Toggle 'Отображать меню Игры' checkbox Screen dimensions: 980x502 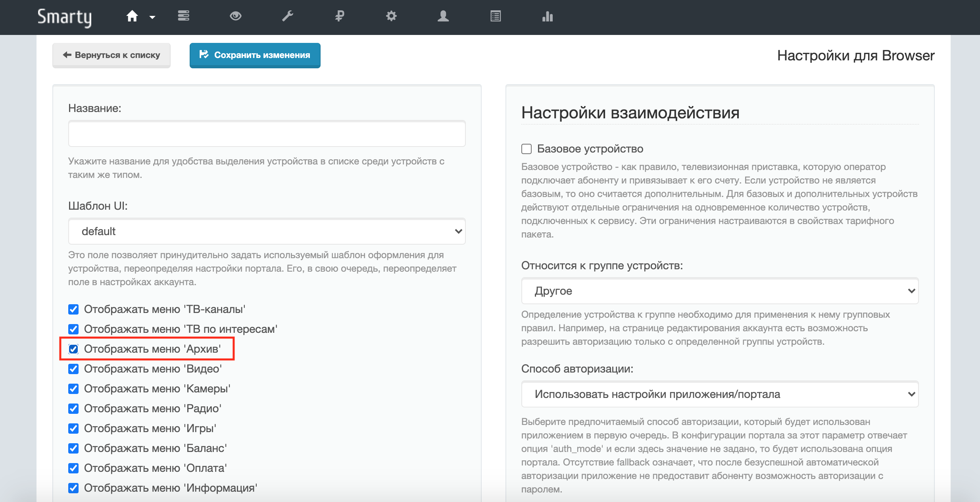tap(73, 429)
